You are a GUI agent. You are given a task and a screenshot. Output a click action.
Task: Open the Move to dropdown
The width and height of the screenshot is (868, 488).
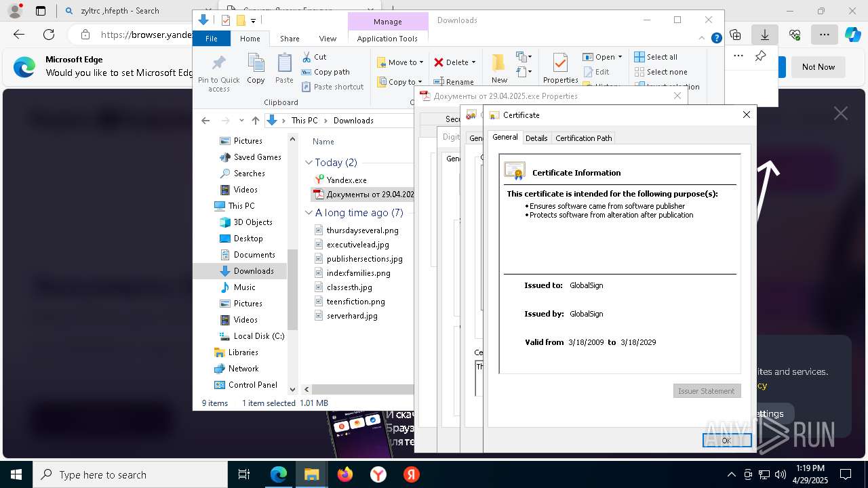pyautogui.click(x=400, y=62)
